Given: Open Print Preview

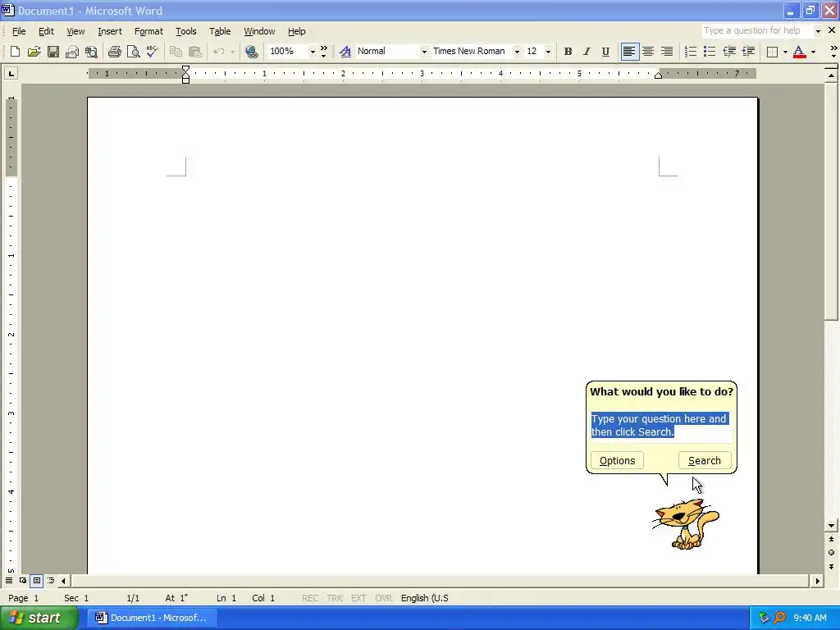Looking at the screenshot, I should [133, 52].
